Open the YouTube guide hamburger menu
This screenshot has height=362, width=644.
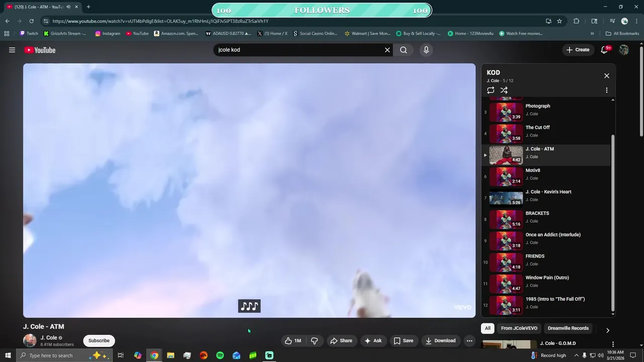(12, 50)
